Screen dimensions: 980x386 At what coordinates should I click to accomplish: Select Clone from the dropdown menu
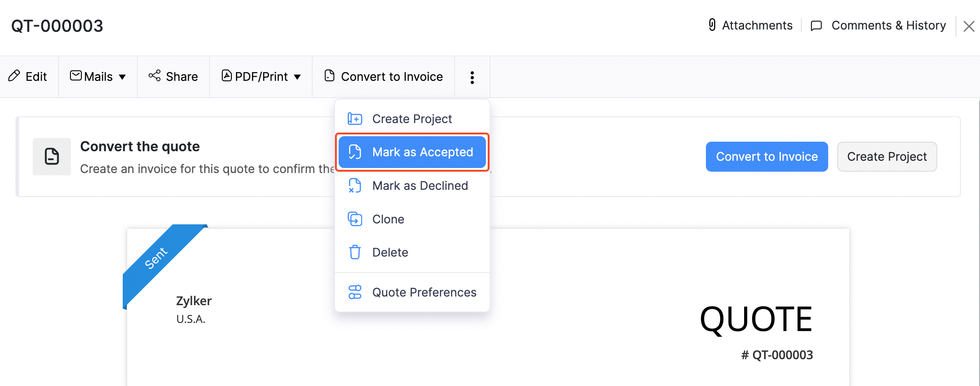coord(388,219)
